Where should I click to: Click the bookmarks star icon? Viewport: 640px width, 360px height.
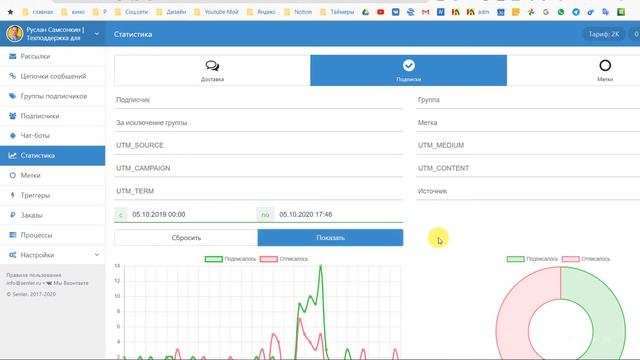pos(11,12)
